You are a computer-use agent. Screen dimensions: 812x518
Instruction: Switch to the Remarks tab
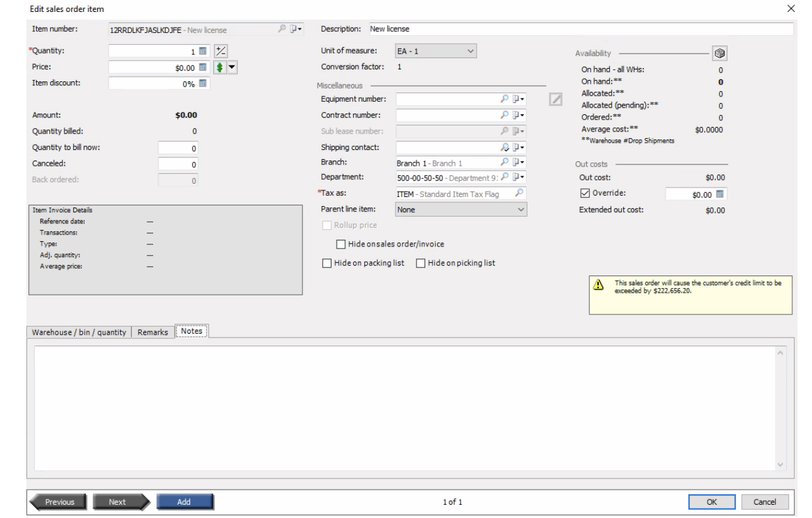point(152,332)
